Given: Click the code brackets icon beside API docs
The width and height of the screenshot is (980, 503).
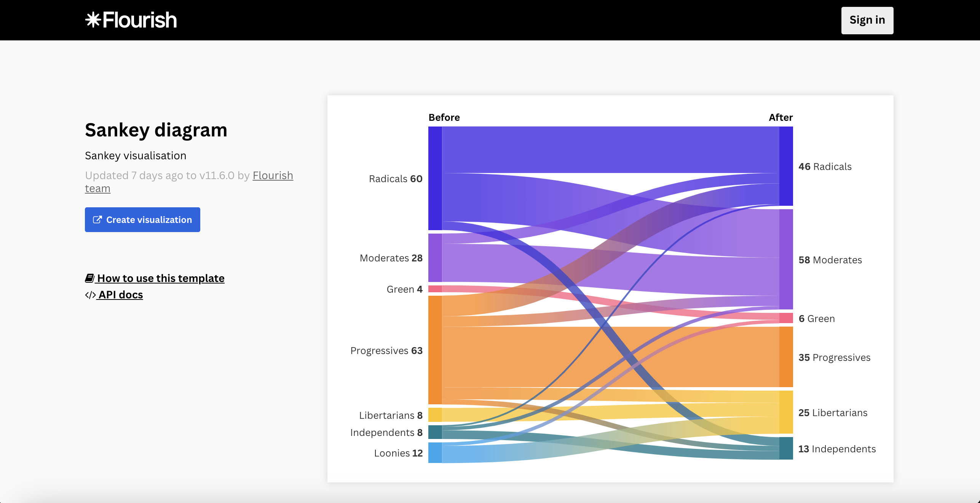Looking at the screenshot, I should click(90, 295).
